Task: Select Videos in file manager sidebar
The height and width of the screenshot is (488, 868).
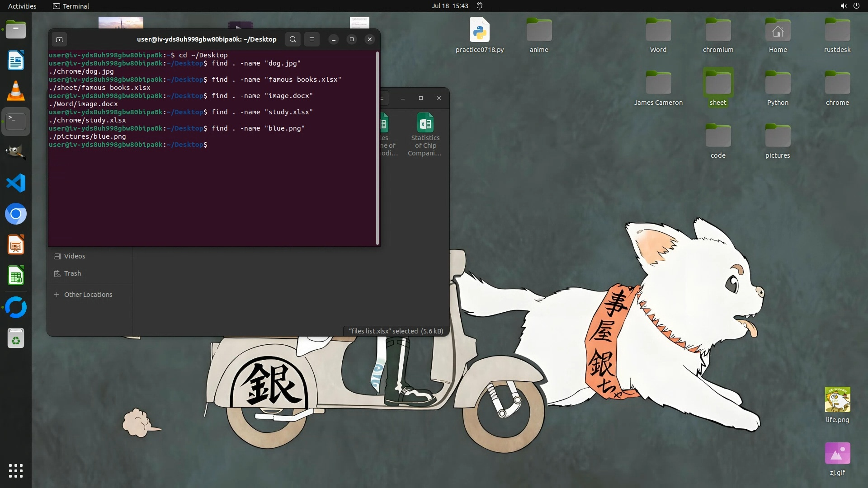Action: (x=75, y=256)
